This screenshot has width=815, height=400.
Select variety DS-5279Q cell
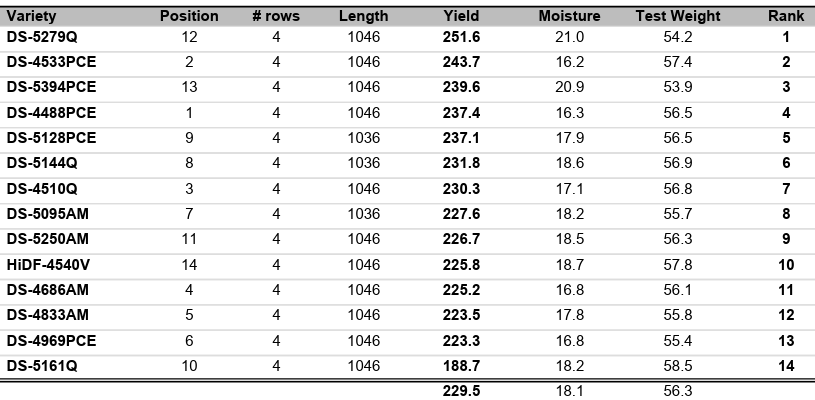(x=42, y=37)
